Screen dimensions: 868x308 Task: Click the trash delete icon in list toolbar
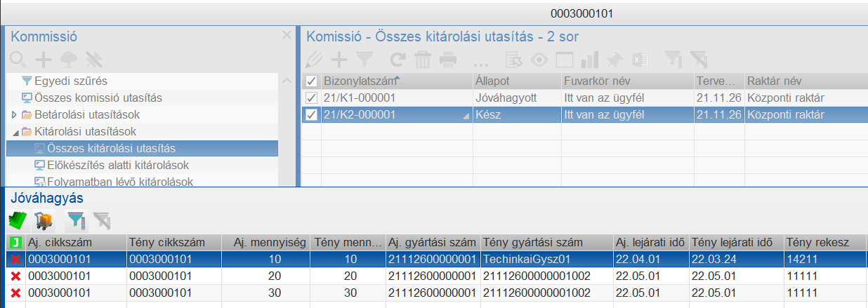click(x=422, y=59)
